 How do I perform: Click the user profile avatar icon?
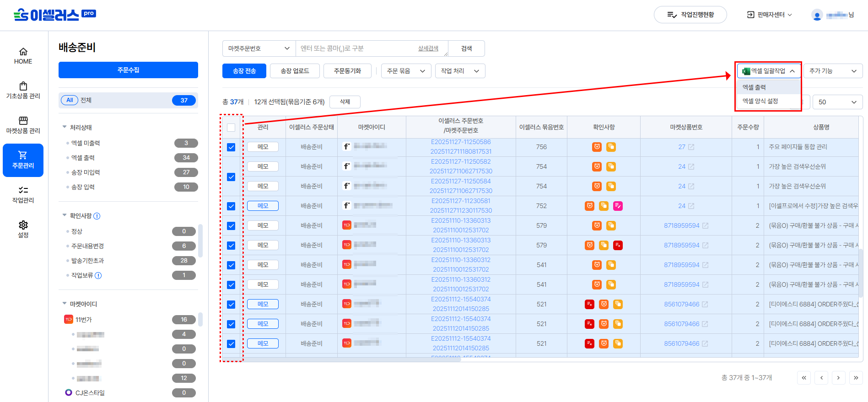click(817, 15)
